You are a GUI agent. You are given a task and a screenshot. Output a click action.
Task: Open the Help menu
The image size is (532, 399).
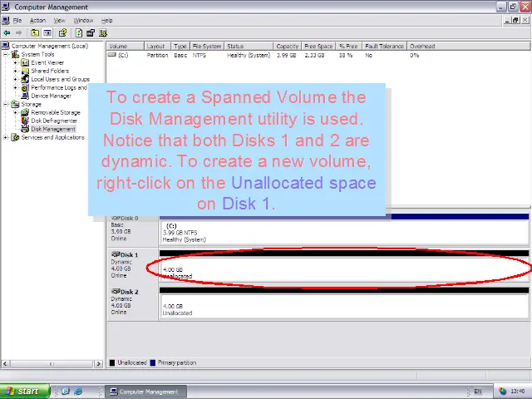[x=107, y=20]
